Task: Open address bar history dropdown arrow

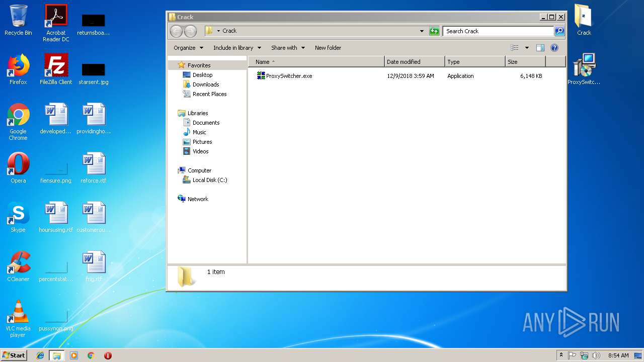Action: 422,31
